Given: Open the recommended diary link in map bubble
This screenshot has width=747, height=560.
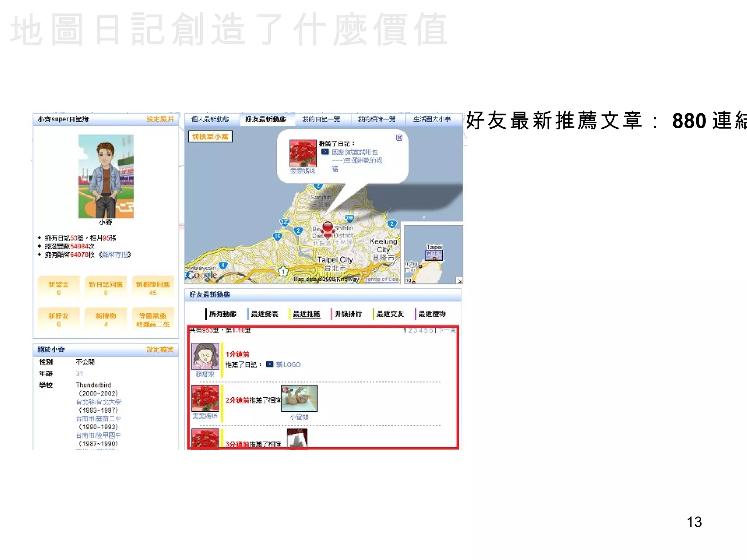Looking at the screenshot, I should click(x=356, y=160).
